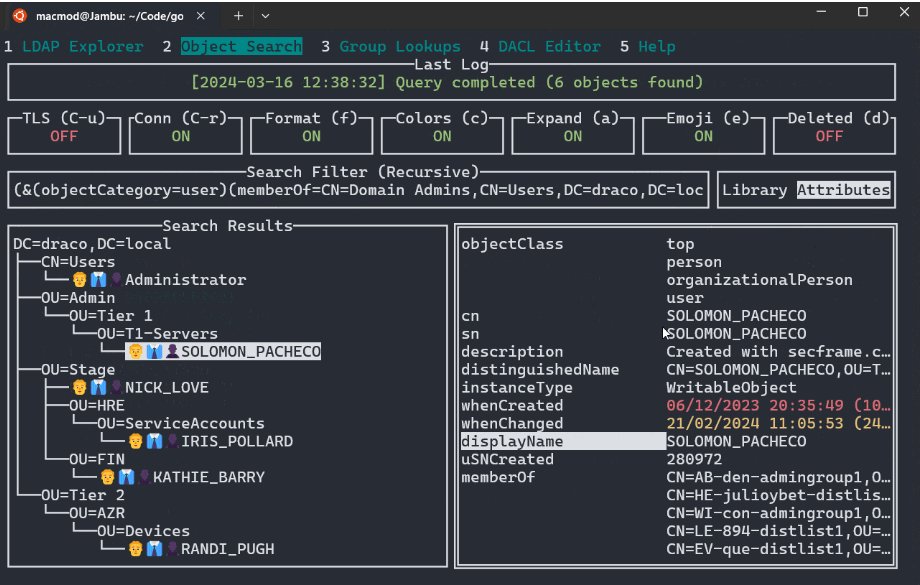Open the Group Lookups tab
The width and height of the screenshot is (920, 585).
point(400,46)
